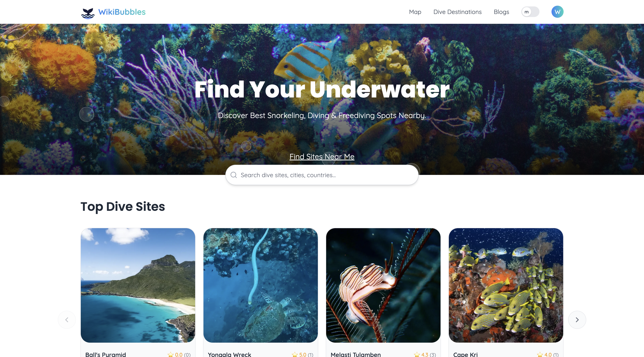
Task: Click the star rating of Ball's Pyramid
Action: 179,354
